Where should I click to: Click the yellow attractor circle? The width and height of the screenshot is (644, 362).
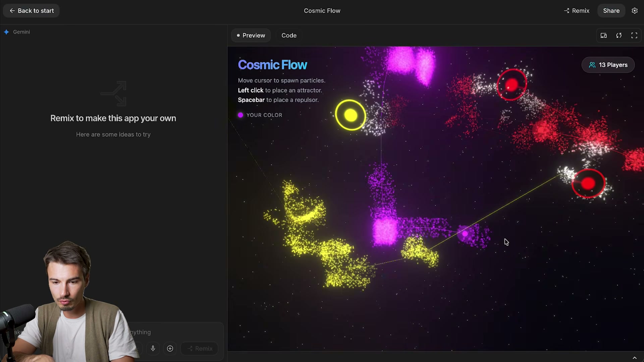click(x=351, y=115)
